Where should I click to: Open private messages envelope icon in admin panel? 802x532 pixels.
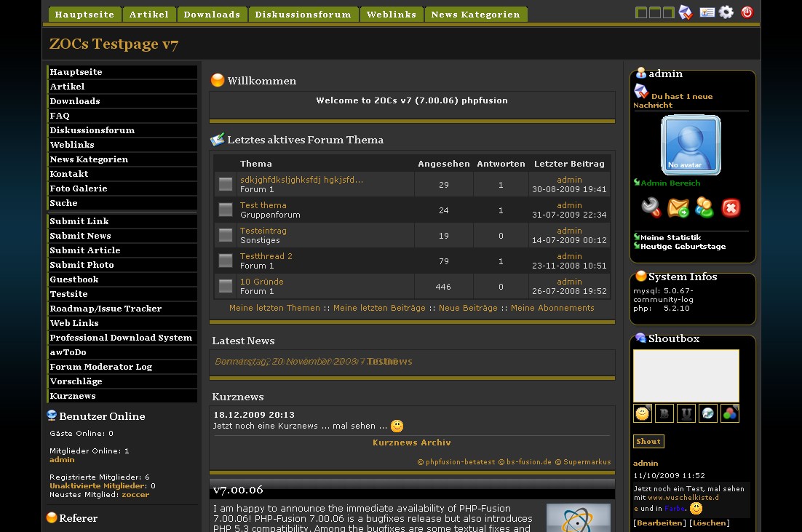tap(678, 208)
